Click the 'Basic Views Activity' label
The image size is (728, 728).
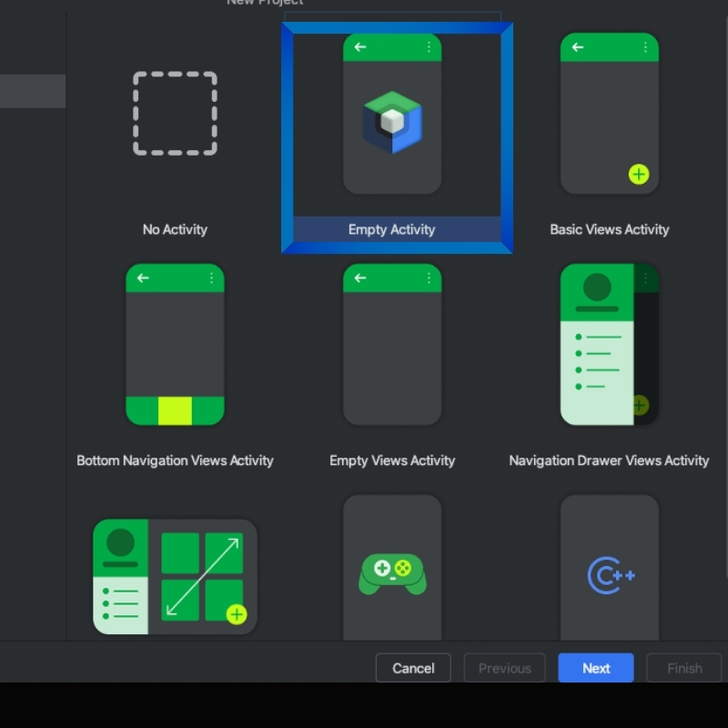click(x=609, y=229)
